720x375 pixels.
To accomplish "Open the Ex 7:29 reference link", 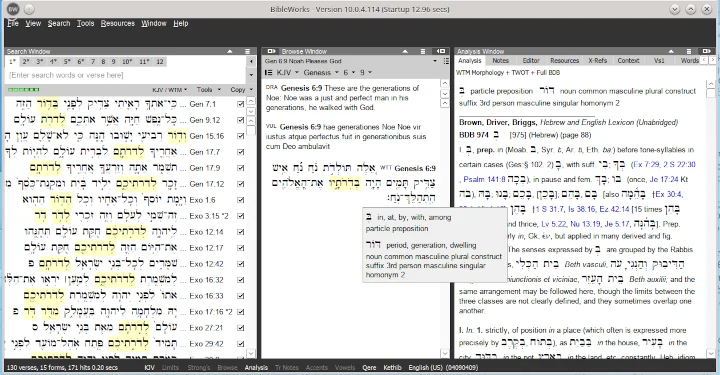I will (x=648, y=164).
